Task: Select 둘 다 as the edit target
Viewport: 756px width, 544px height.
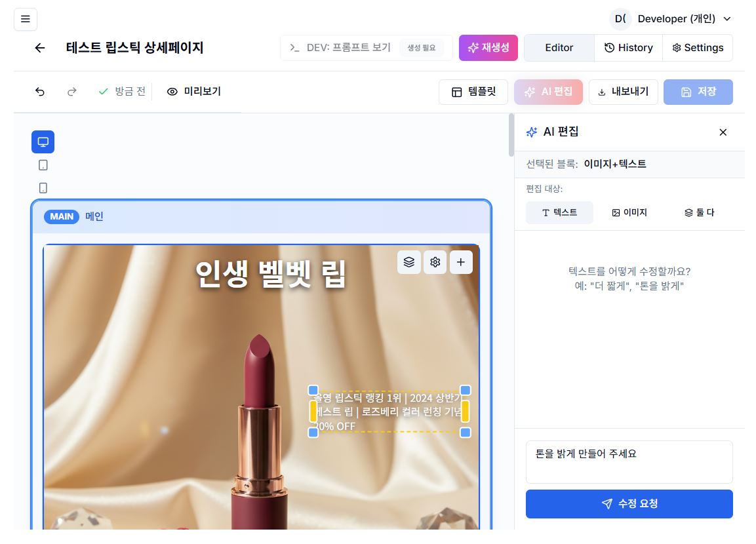Action: click(699, 212)
